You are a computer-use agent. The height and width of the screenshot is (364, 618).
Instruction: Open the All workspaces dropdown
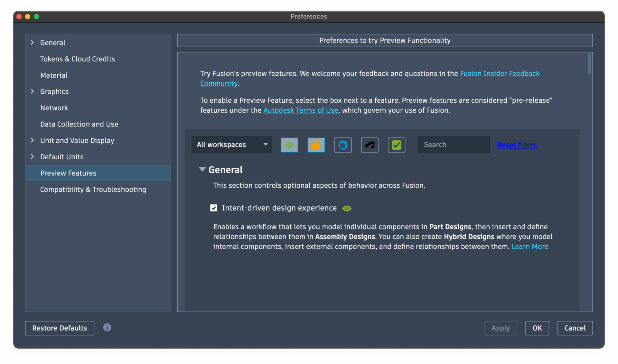(x=231, y=145)
